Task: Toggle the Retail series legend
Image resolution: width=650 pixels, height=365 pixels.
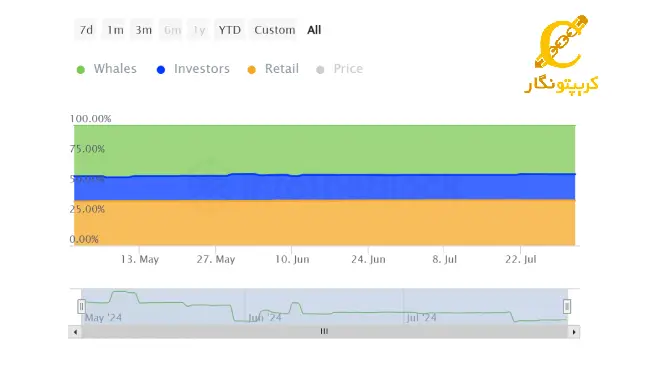Action: (x=273, y=69)
